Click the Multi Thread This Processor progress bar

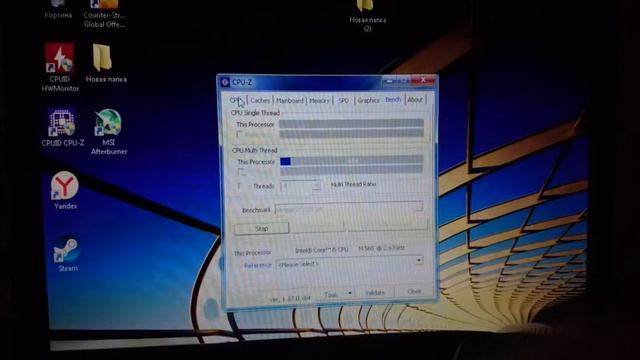click(351, 161)
